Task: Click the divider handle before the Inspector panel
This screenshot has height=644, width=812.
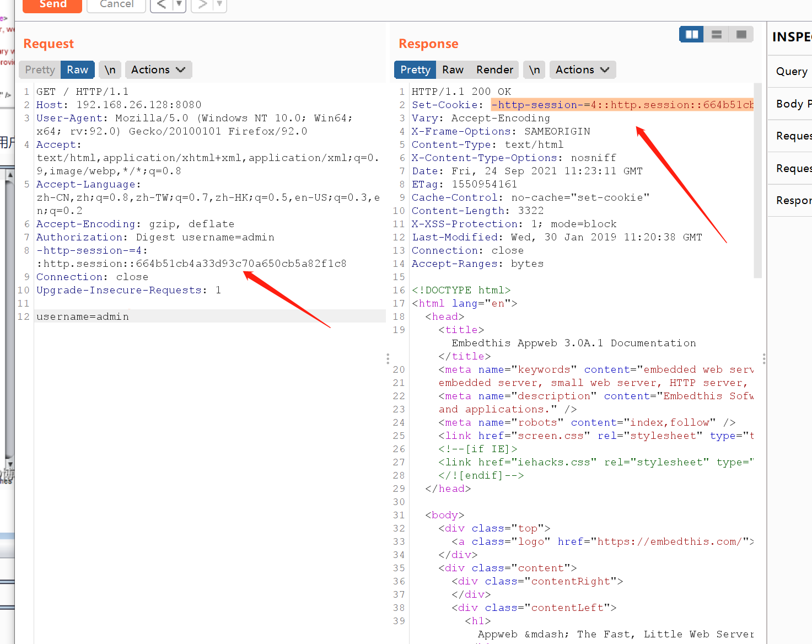Action: [x=764, y=359]
